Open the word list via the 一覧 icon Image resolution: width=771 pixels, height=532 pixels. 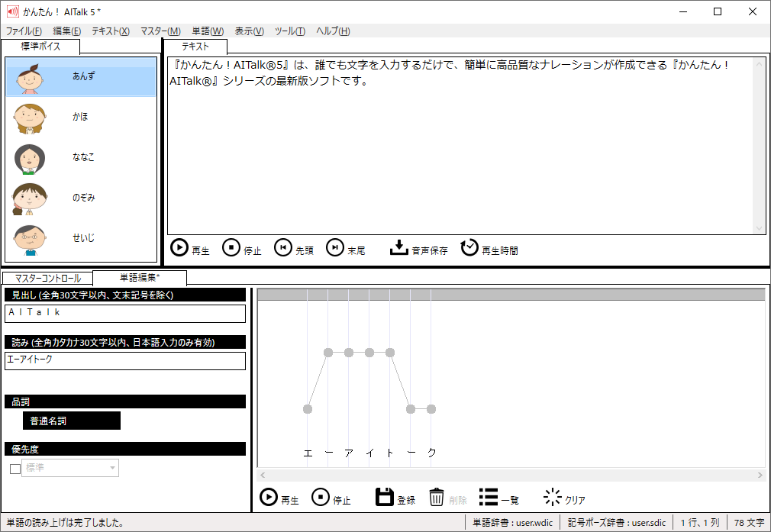tap(489, 497)
